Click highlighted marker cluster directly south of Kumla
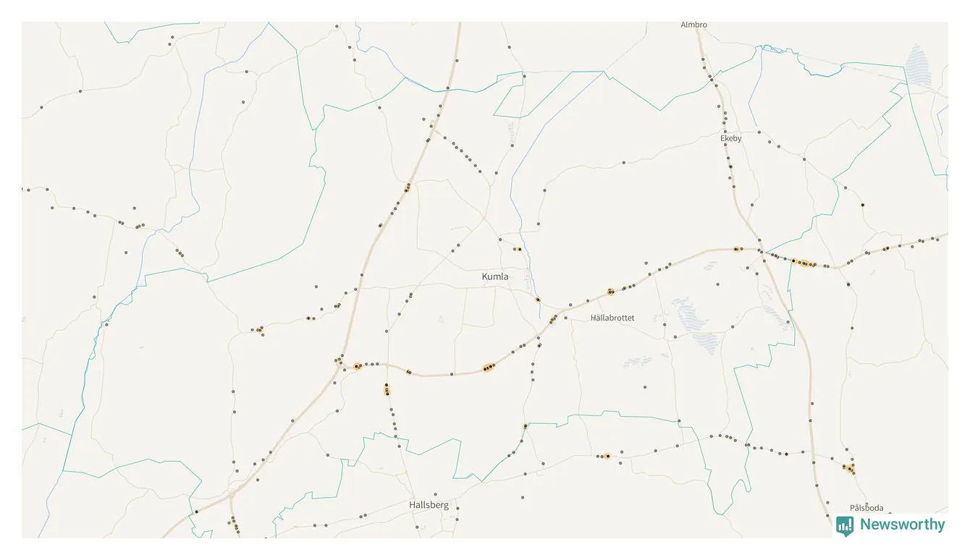The image size is (970, 560). click(489, 368)
